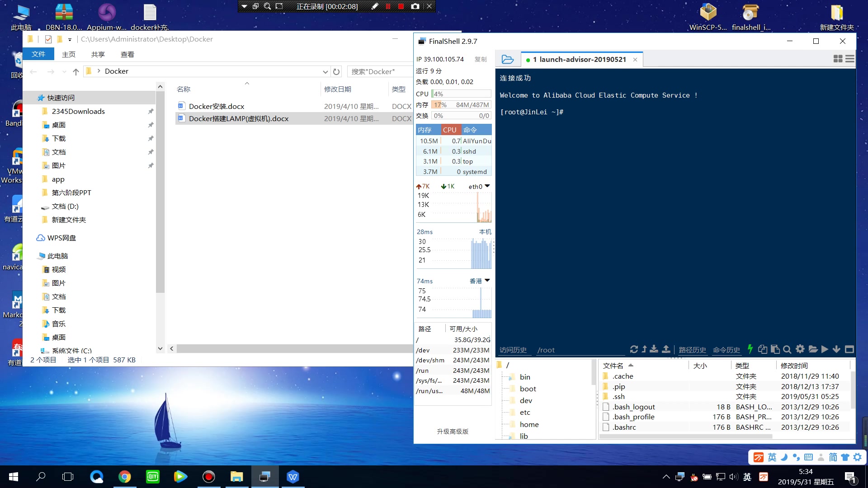Click the recorder region selection icon
This screenshot has height=488, width=868.
point(279,6)
